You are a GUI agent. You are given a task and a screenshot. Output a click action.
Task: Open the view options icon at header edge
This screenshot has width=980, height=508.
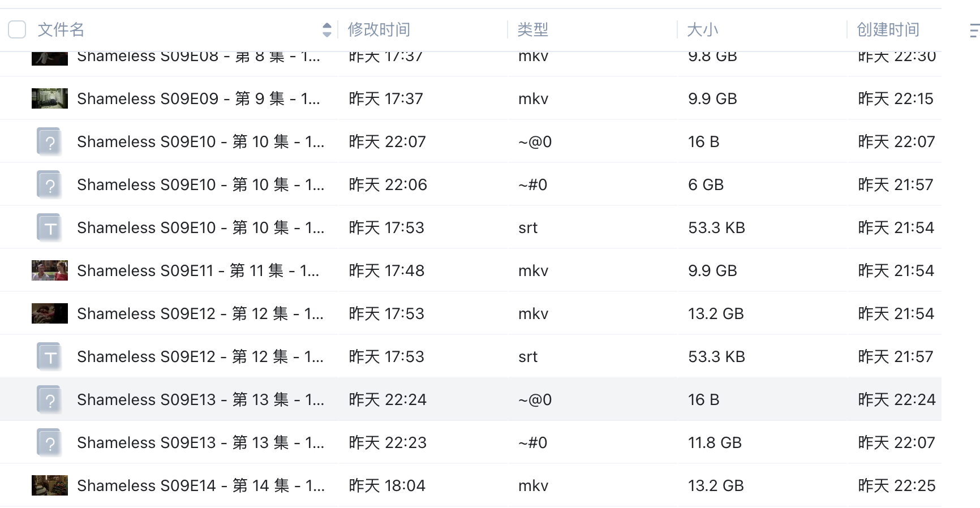coord(975,30)
